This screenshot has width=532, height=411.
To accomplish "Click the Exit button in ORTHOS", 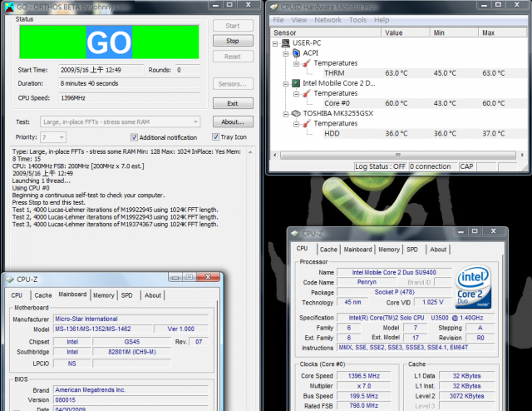I will coord(233,103).
